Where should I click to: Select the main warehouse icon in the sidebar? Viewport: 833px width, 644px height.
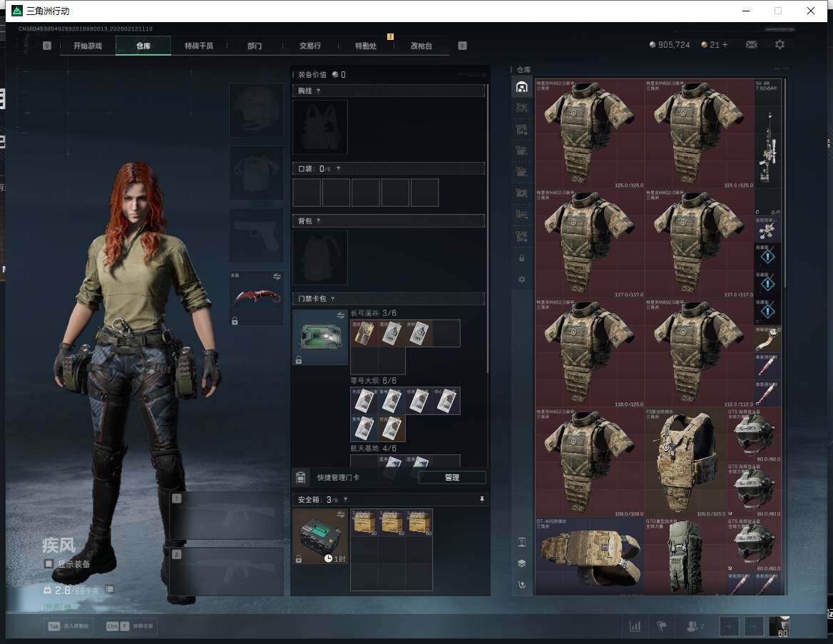click(521, 87)
